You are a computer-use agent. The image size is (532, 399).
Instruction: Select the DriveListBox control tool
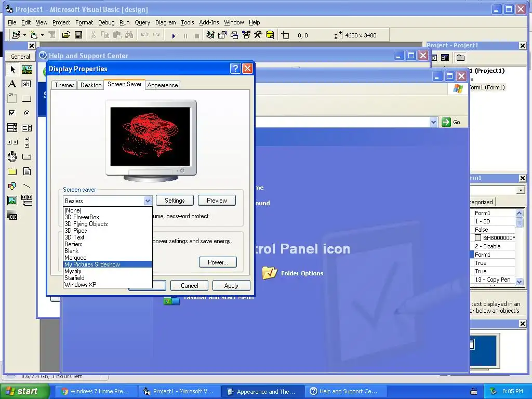(27, 157)
